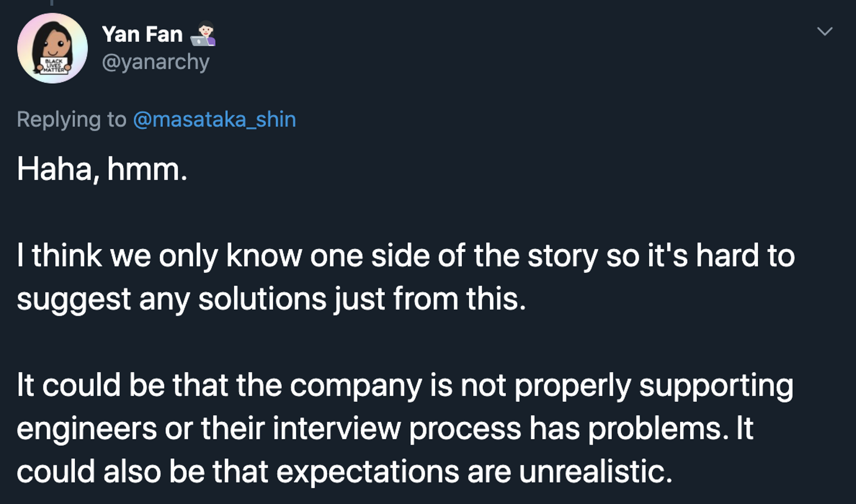Click the thread connector line above the avatar
Image resolution: width=856 pixels, height=504 pixels.
(x=52, y=3)
